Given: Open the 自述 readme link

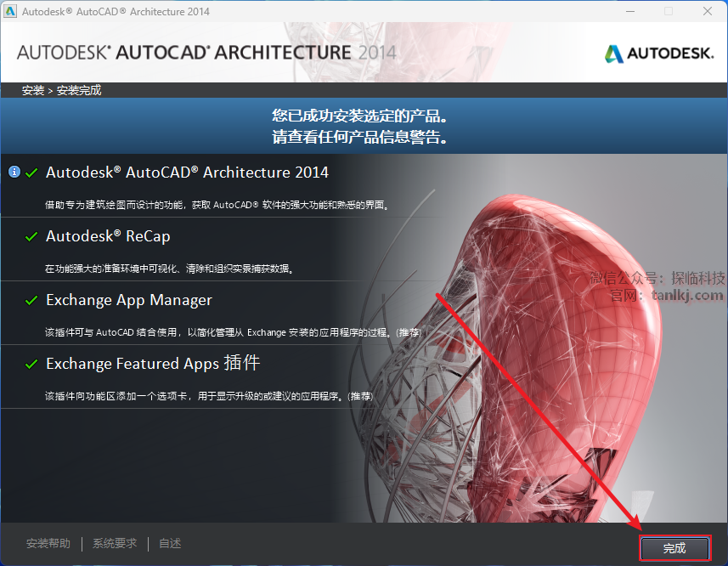Looking at the screenshot, I should click(x=170, y=544).
